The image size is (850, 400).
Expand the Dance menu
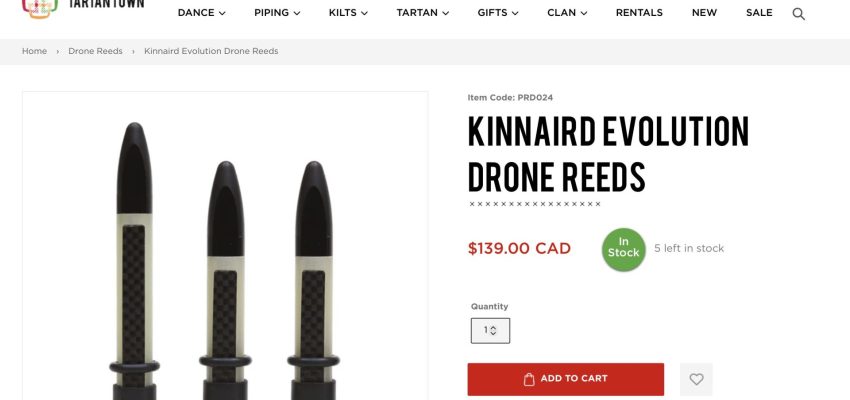tap(201, 13)
